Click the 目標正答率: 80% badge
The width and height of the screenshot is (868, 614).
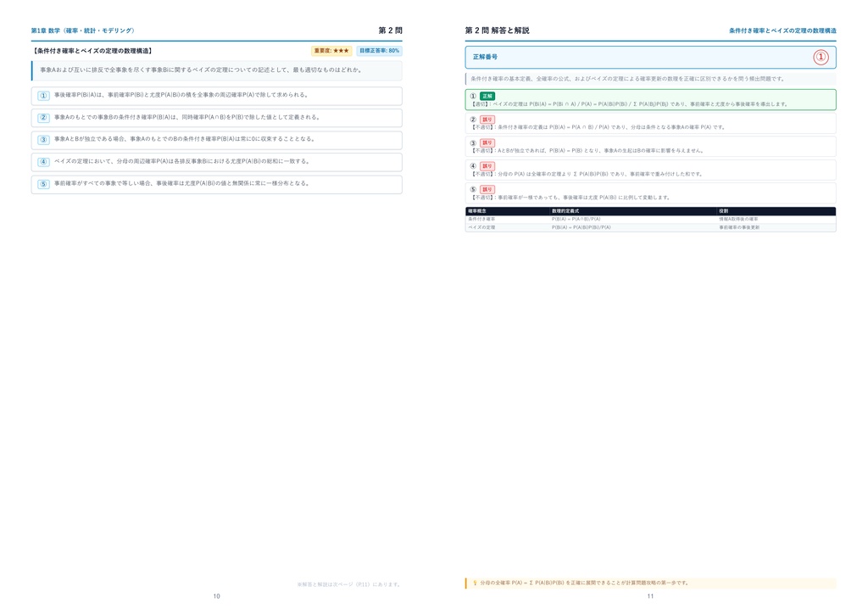[379, 51]
